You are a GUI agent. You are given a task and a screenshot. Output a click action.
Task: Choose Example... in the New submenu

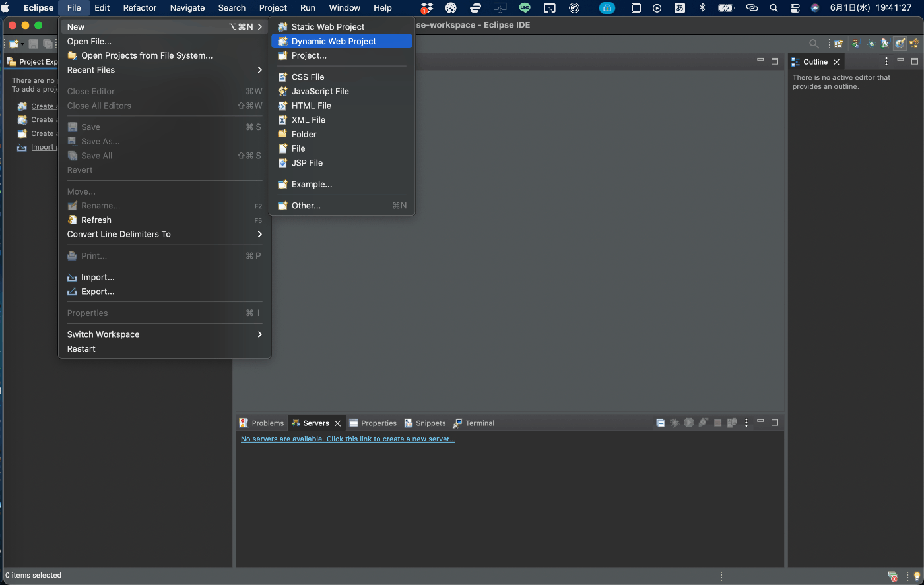(x=342, y=184)
